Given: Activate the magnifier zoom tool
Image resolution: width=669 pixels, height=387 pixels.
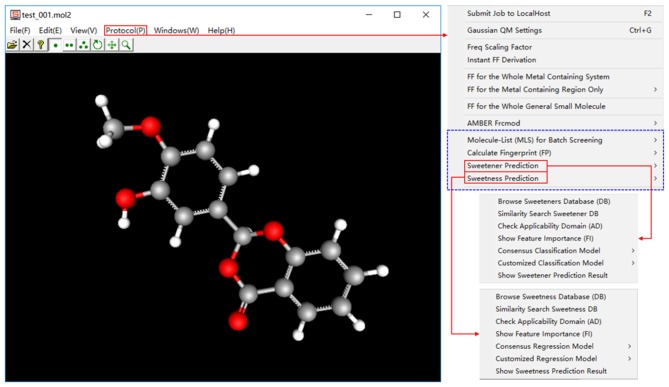Looking at the screenshot, I should coord(126,45).
